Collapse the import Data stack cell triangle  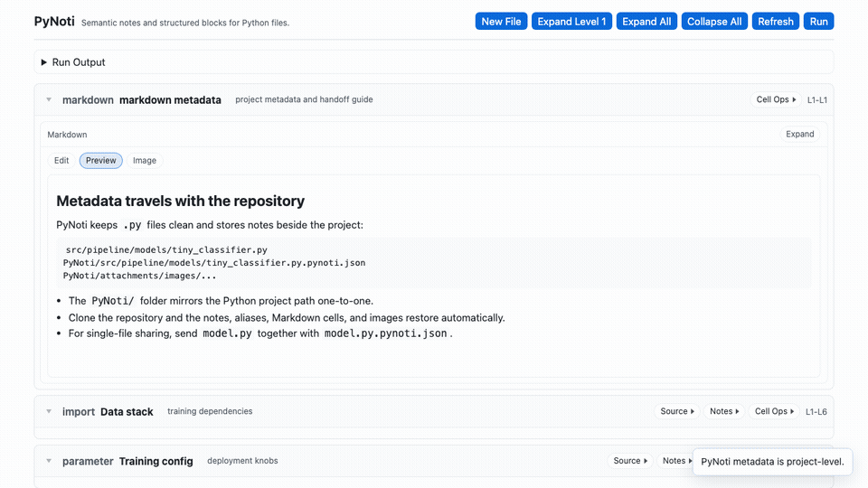pyautogui.click(x=49, y=412)
